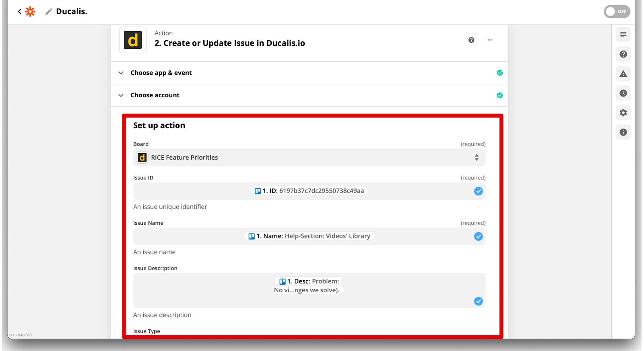Click the Board field label
This screenshot has width=644, height=351.
[141, 144]
